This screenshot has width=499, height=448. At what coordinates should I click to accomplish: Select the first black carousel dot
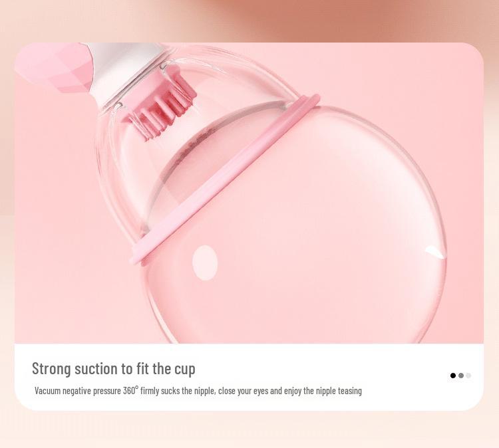coord(453,376)
